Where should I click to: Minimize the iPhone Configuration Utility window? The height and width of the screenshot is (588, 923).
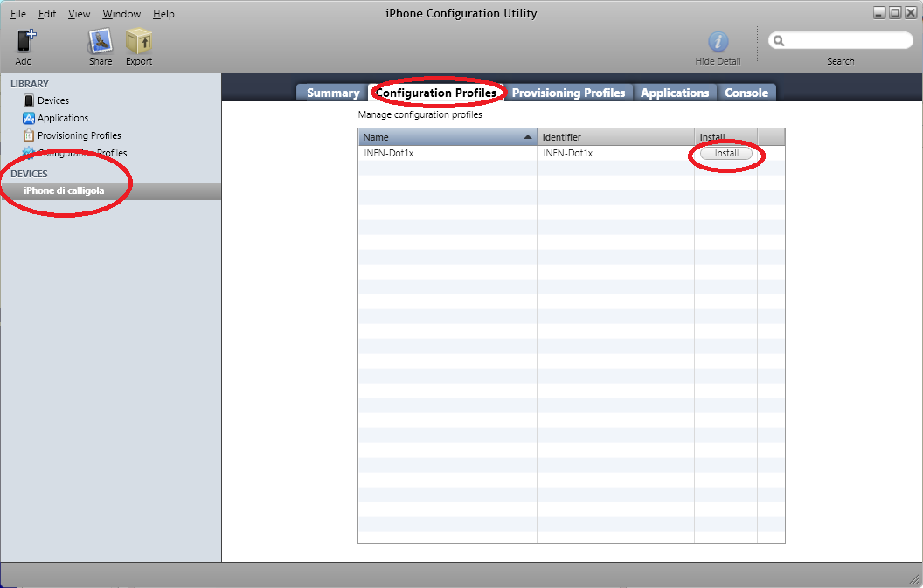(879, 13)
